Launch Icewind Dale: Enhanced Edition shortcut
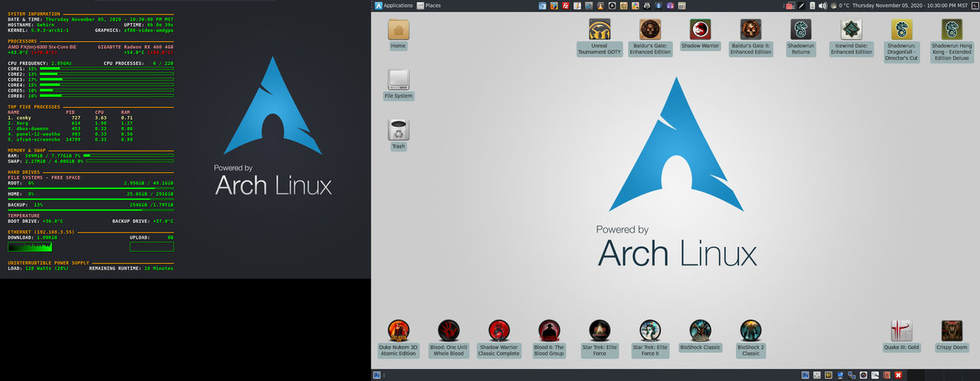The width and height of the screenshot is (980, 381). tap(851, 37)
